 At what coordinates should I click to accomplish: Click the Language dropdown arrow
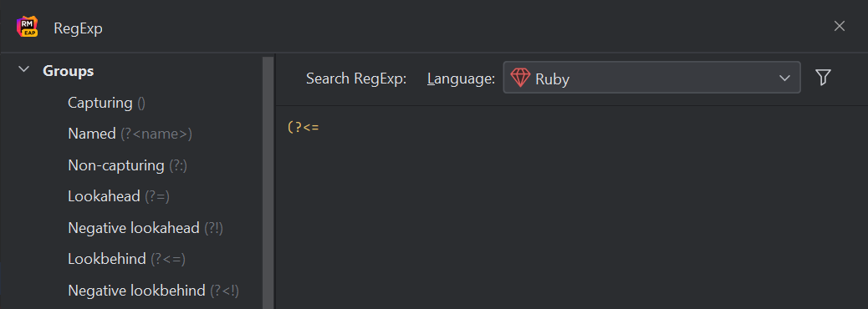784,78
